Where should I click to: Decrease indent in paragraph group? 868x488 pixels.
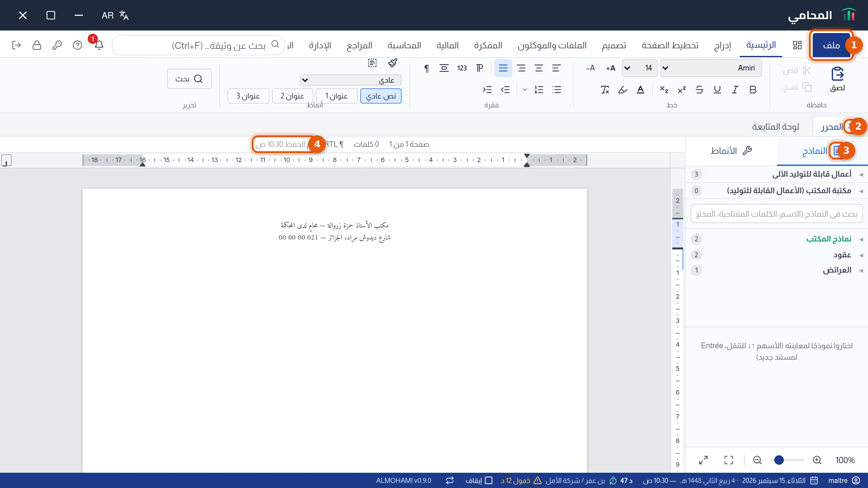click(505, 90)
